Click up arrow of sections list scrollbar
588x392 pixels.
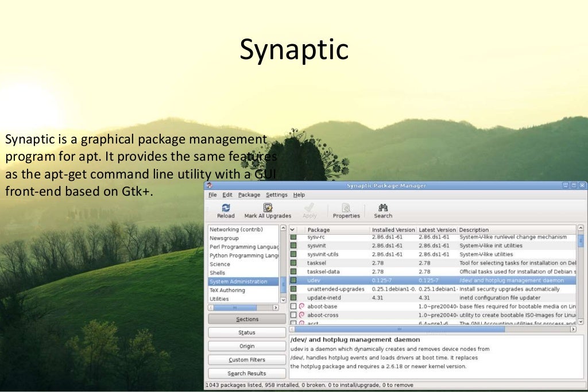pyautogui.click(x=283, y=228)
